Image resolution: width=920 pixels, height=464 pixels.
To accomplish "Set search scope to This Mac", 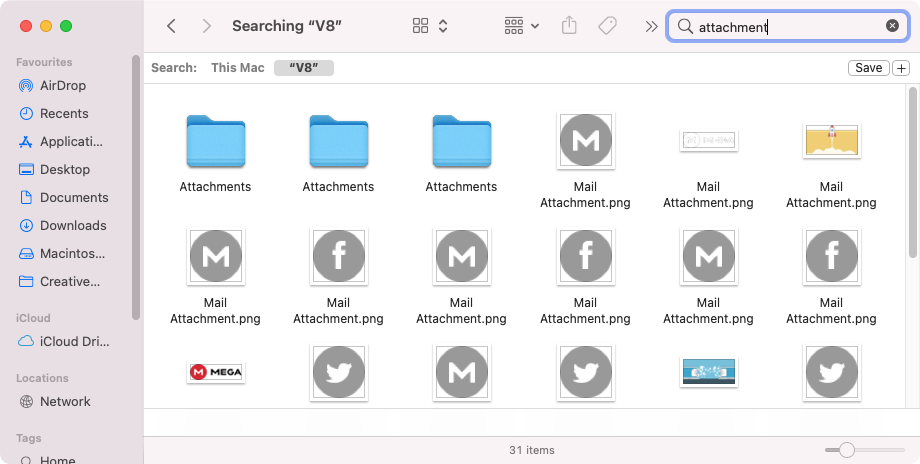I will click(x=238, y=67).
